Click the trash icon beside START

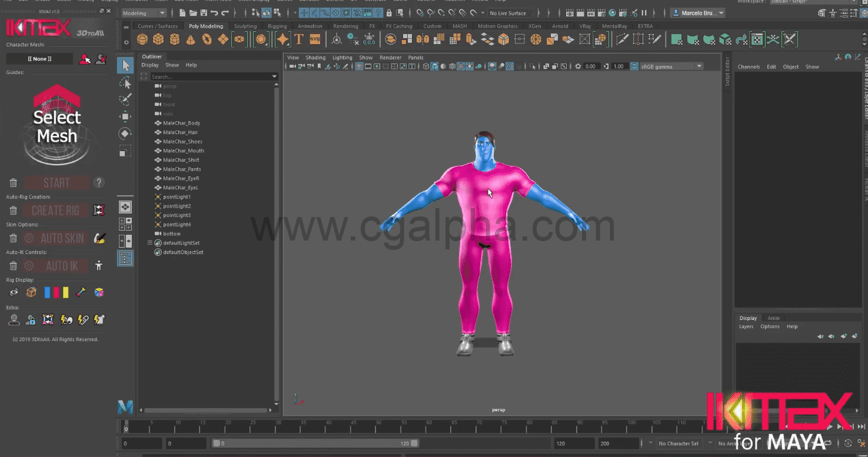[x=13, y=183]
